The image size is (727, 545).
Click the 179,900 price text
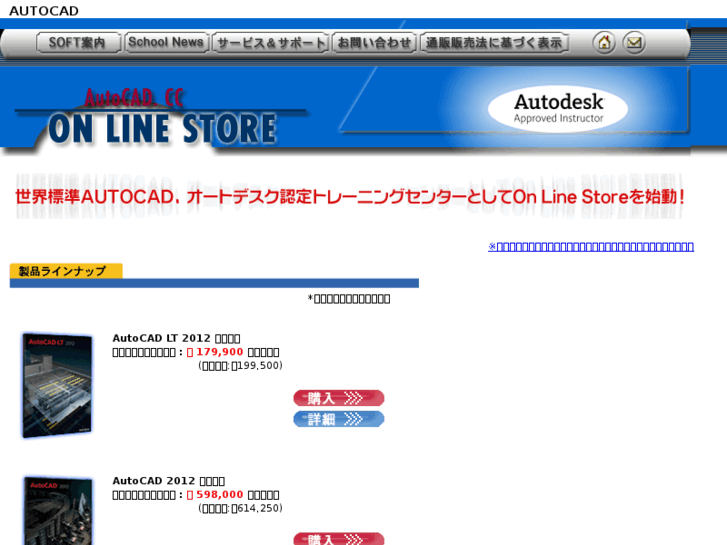219,352
